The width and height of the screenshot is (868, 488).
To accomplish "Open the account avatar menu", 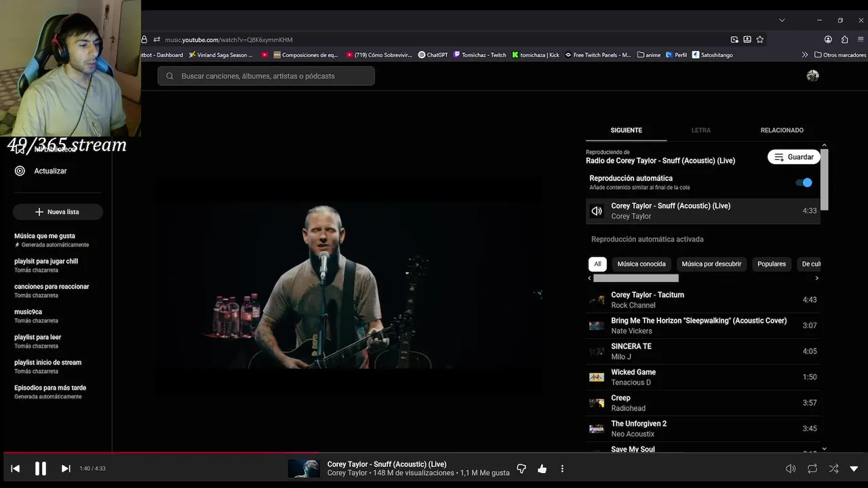I will click(812, 75).
